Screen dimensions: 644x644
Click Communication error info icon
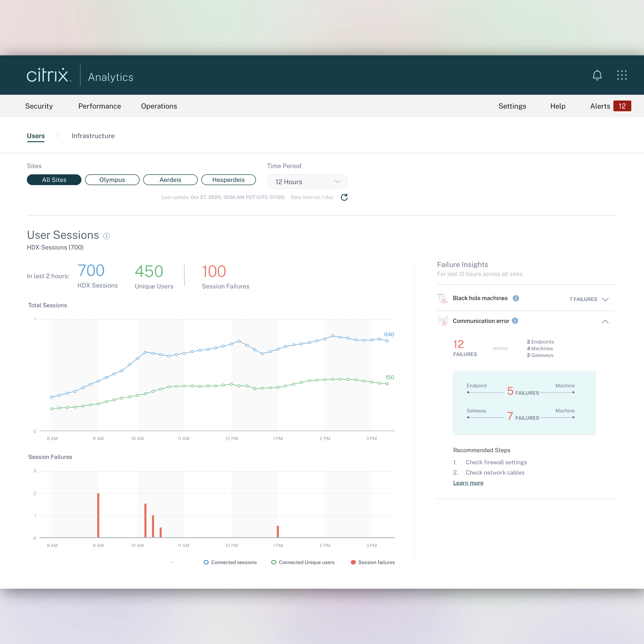[515, 321]
